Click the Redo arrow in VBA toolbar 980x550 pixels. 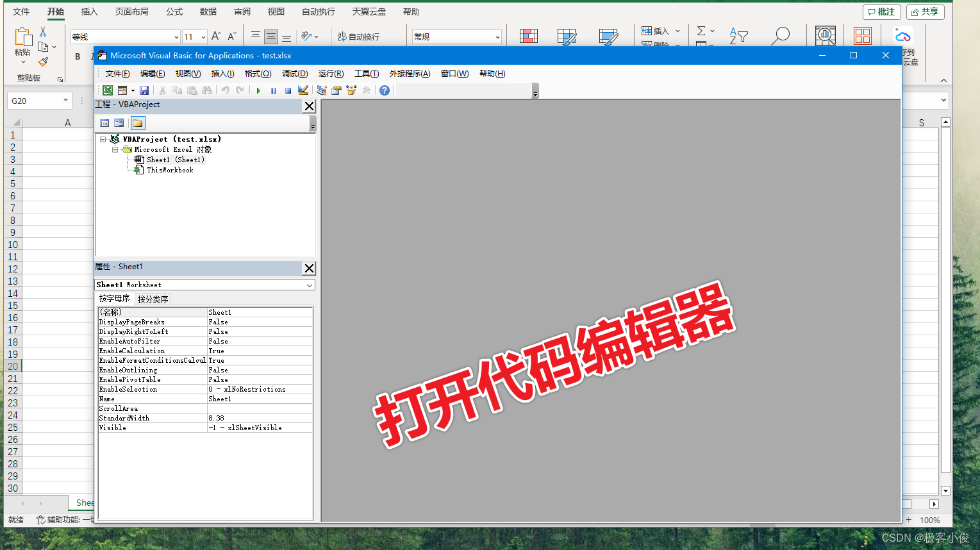pos(240,90)
